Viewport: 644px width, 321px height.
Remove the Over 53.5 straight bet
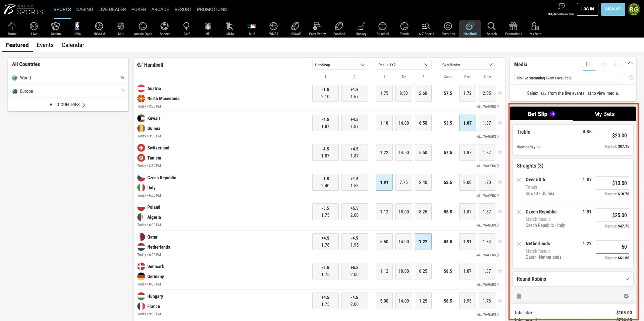519,180
